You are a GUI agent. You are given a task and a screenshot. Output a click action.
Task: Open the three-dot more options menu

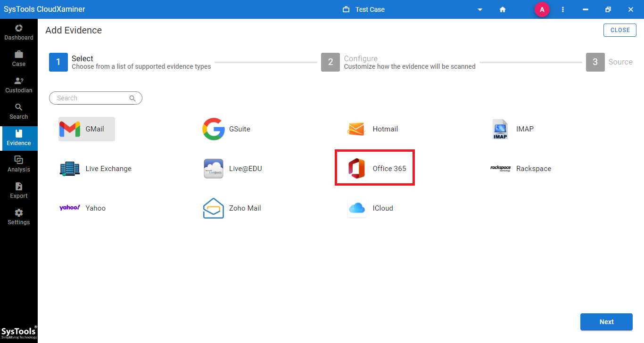tap(563, 9)
